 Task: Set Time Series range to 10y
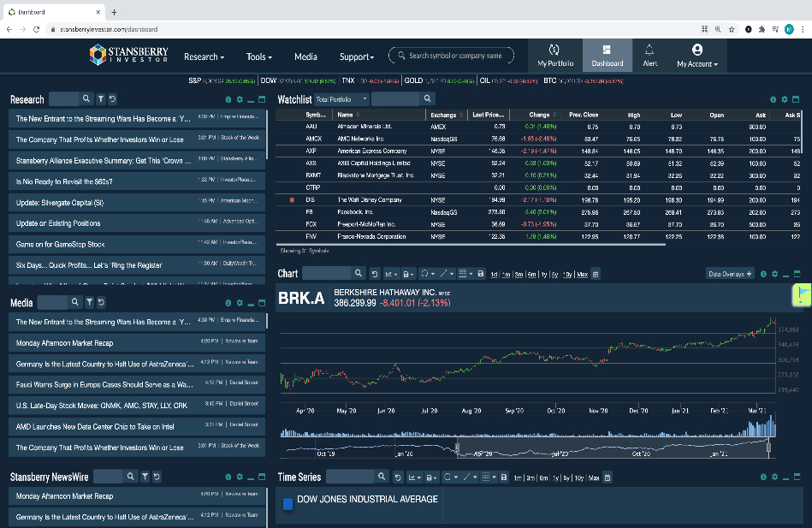(578, 478)
